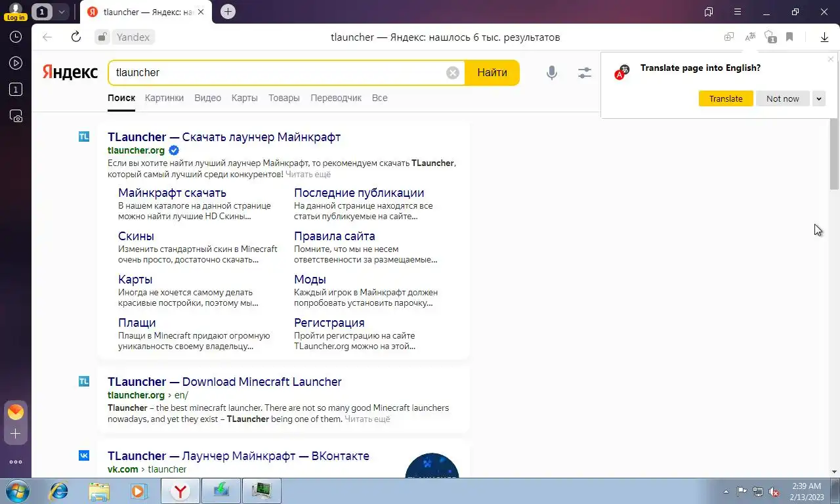Click the Translate button
The image size is (840, 504).
726,98
